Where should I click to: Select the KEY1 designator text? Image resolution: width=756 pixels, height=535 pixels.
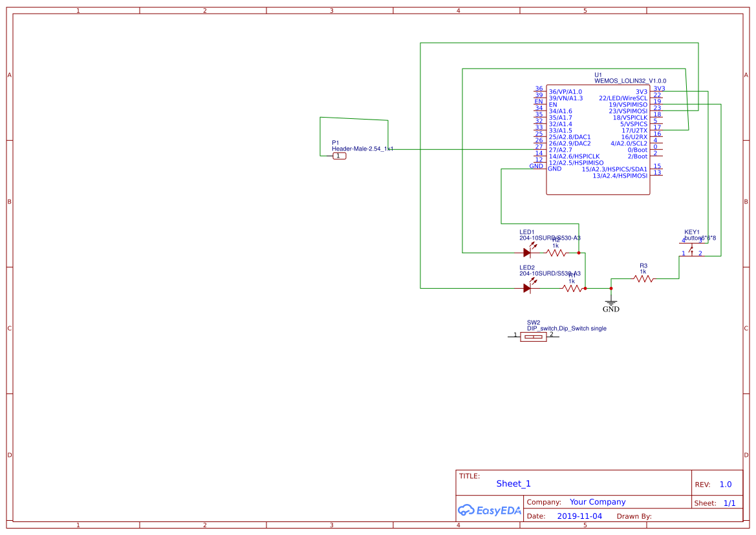(691, 232)
